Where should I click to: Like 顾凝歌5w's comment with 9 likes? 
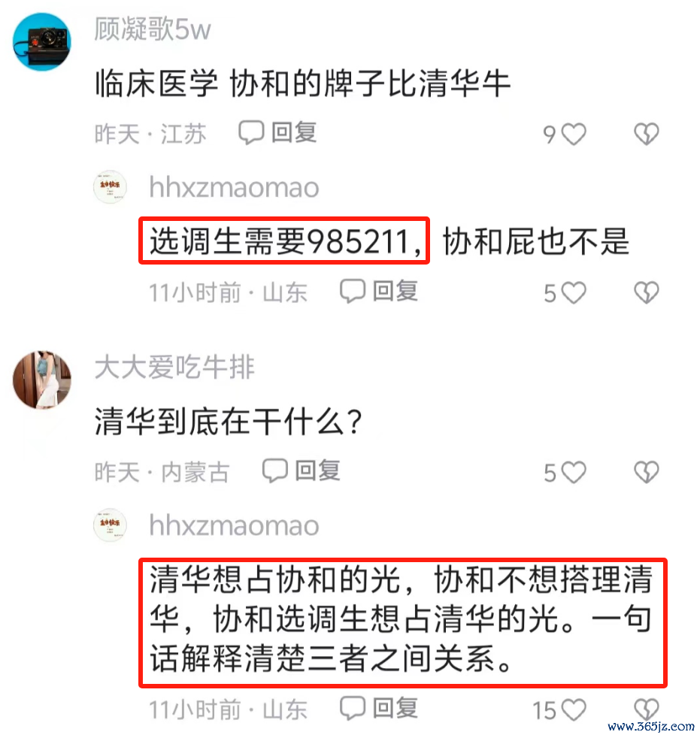point(574,135)
